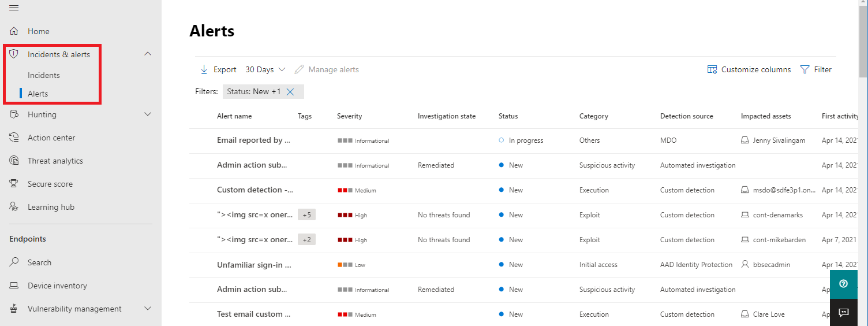This screenshot has height=326, width=868.
Task: Click Impacted assets column header
Action: [x=766, y=116]
